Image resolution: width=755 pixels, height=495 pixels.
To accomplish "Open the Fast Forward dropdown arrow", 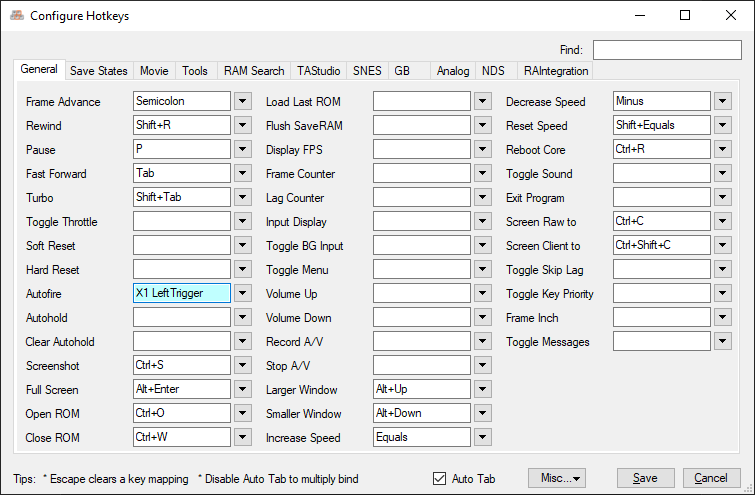I will pyautogui.click(x=243, y=173).
